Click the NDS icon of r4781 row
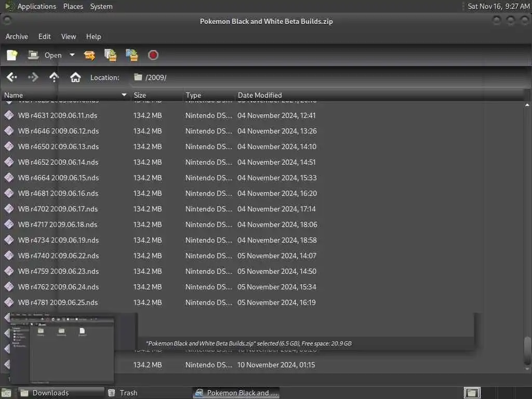This screenshot has width=532, height=399. (x=9, y=302)
